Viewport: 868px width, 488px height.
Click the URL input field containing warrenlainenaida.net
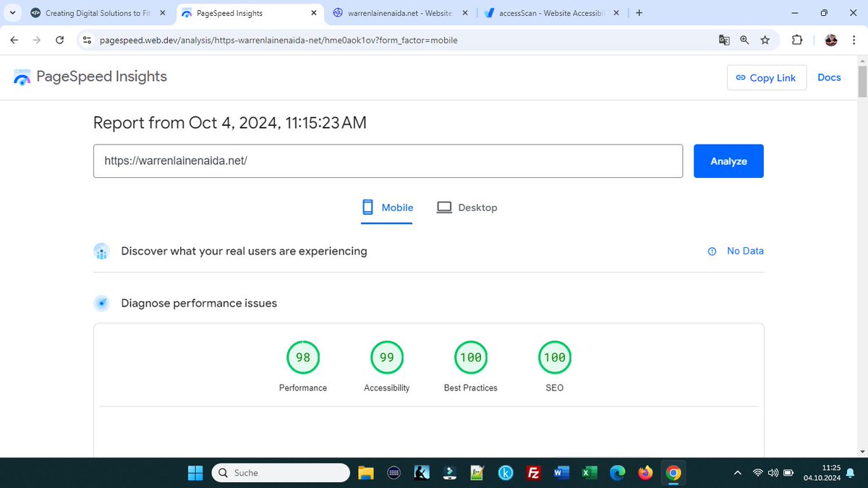[388, 160]
